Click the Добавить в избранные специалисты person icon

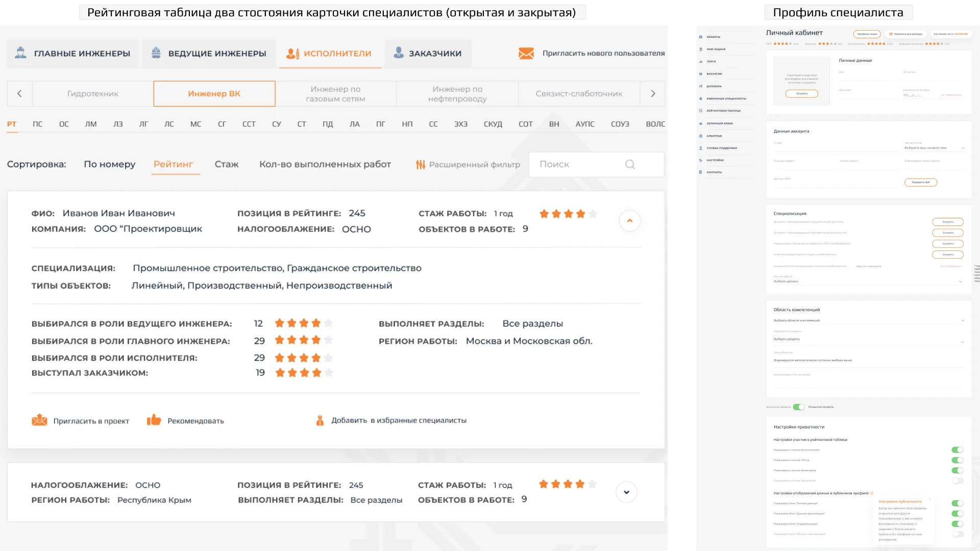pyautogui.click(x=321, y=420)
